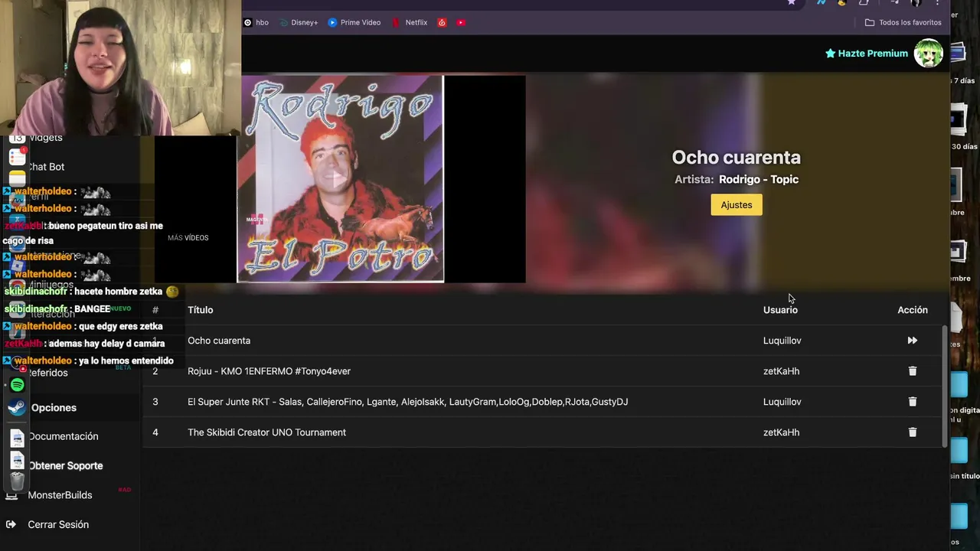Click the Cerrar Sesión logout arrow icon

click(x=11, y=524)
